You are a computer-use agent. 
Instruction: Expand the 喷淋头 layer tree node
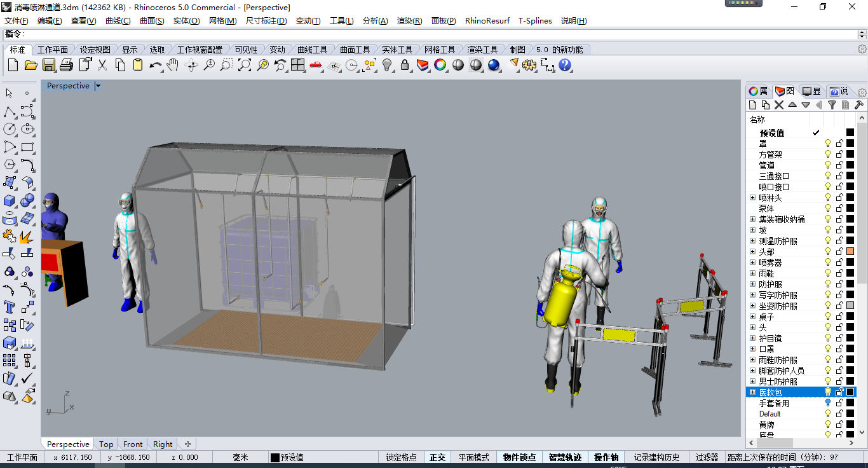pos(753,198)
